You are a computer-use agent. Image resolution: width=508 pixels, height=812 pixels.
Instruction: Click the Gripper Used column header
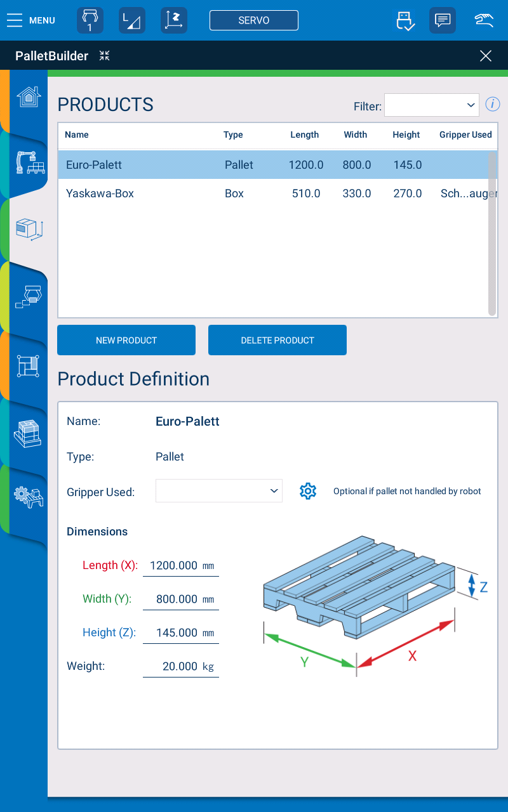click(x=465, y=134)
